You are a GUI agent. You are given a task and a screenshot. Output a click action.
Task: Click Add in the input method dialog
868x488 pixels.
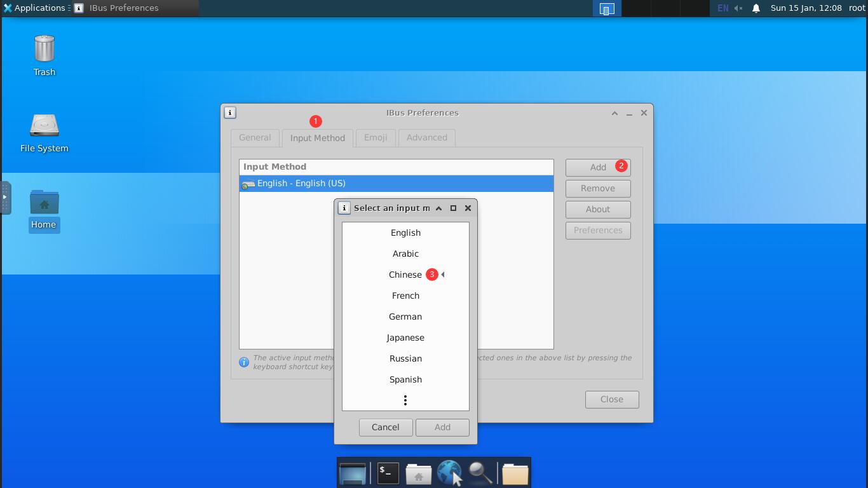(x=442, y=427)
